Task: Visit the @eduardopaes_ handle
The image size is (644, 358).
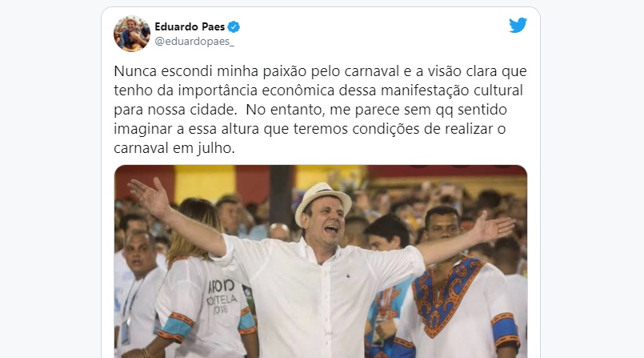Action: 194,42
